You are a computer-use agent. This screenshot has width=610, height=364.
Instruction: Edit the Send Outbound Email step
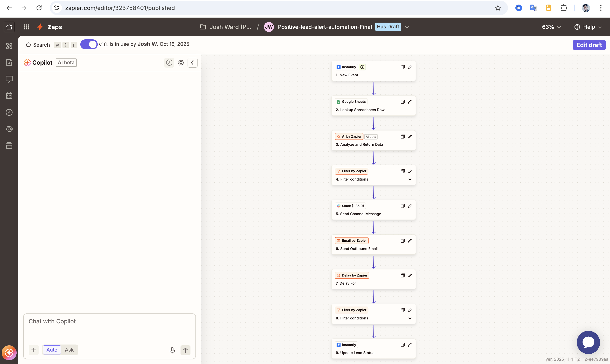tap(410, 241)
